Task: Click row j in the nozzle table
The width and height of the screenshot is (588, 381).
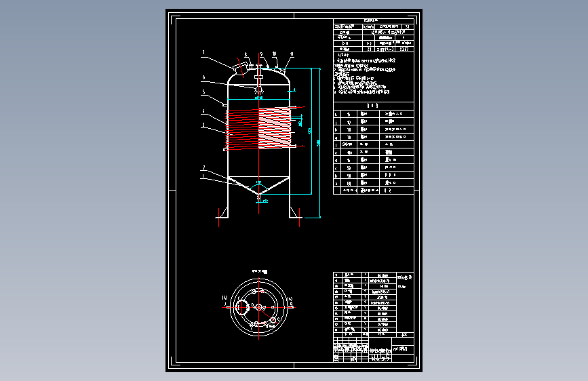Action: coord(374,122)
